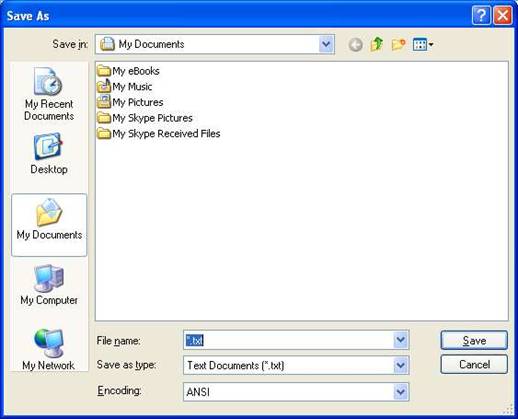Click the Help question mark button
The image size is (518, 419).
tap(481, 15)
